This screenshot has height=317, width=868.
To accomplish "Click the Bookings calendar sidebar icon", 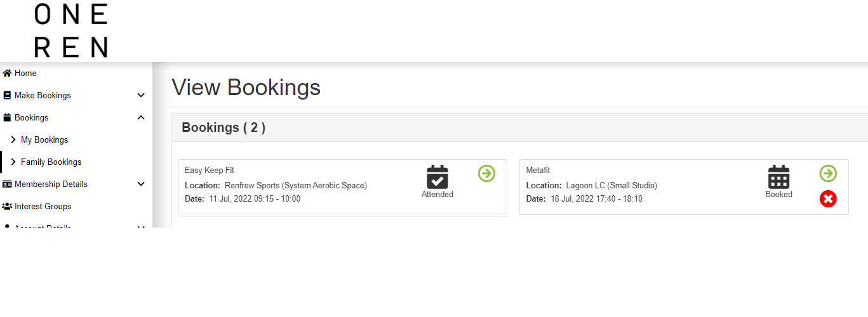I will (x=7, y=118).
